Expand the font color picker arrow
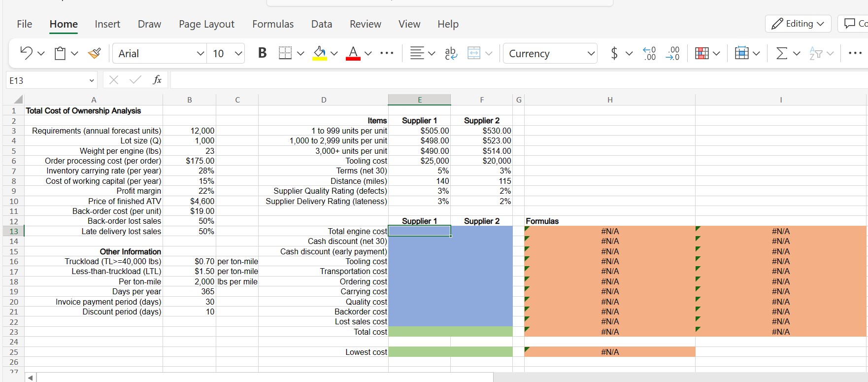This screenshot has height=382, width=868. tap(367, 53)
